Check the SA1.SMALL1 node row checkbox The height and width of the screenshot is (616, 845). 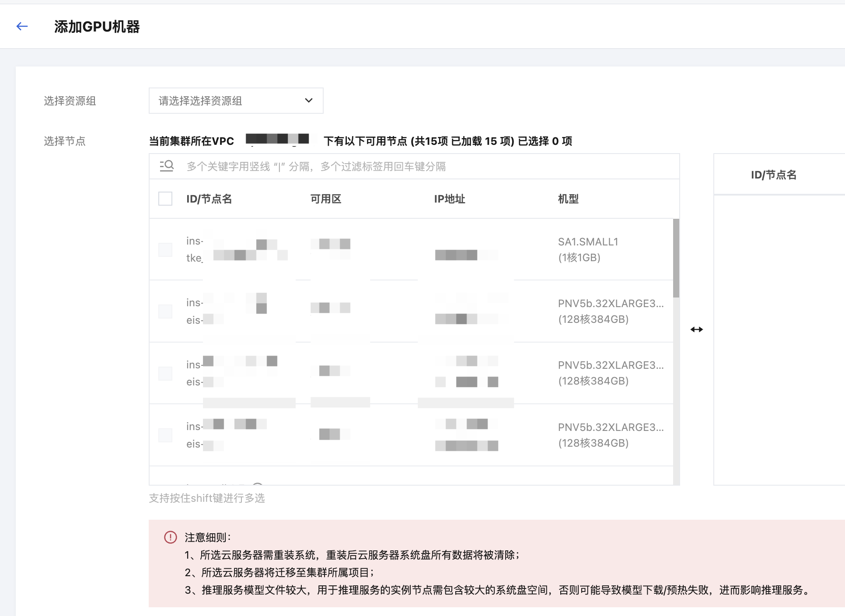point(165,250)
